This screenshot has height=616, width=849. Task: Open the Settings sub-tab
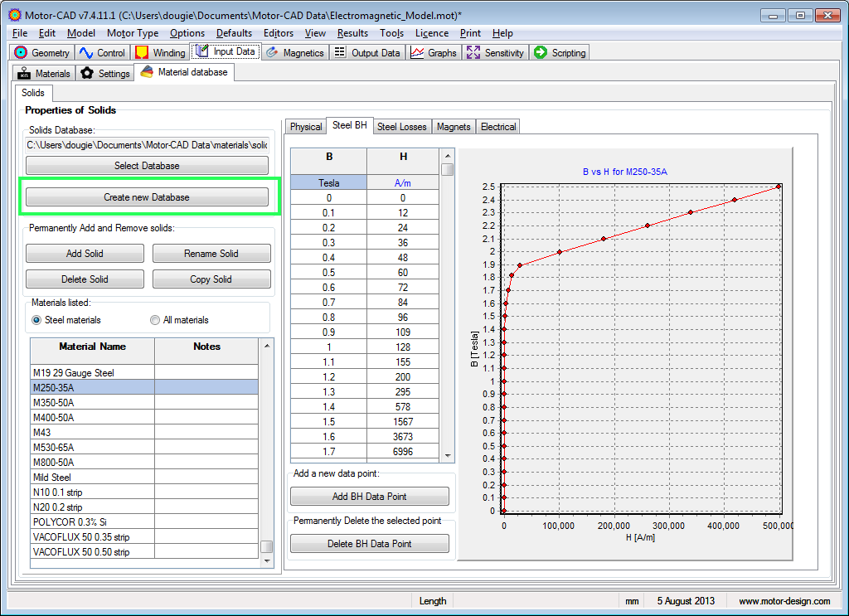pyautogui.click(x=105, y=73)
